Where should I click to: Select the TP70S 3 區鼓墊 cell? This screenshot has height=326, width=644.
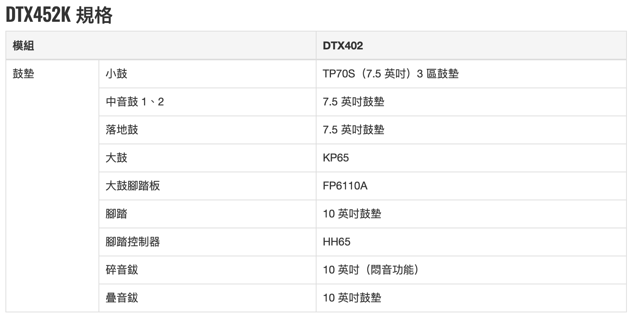coord(391,74)
